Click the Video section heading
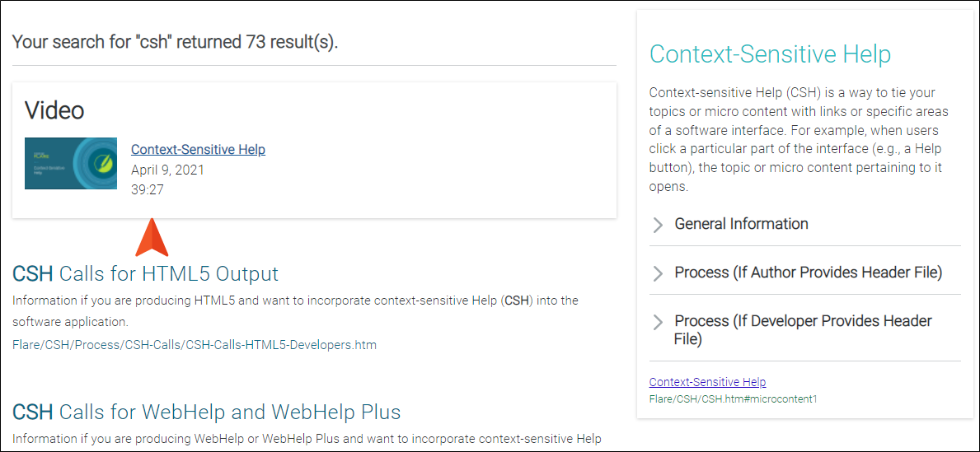 click(54, 110)
